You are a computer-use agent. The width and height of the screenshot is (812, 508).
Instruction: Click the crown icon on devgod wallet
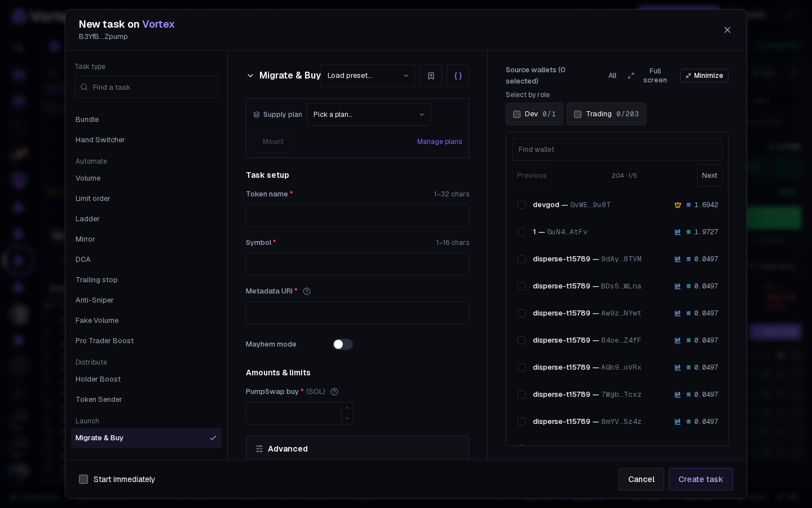[x=678, y=205]
